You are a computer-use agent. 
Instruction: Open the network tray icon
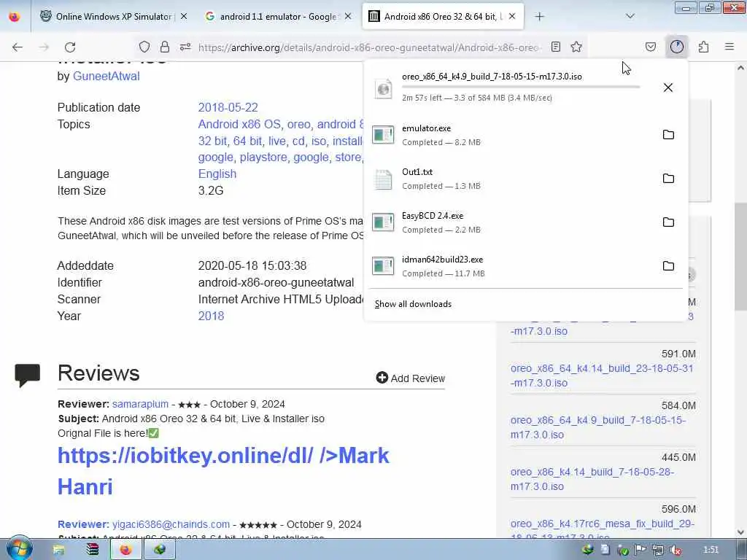658,551
